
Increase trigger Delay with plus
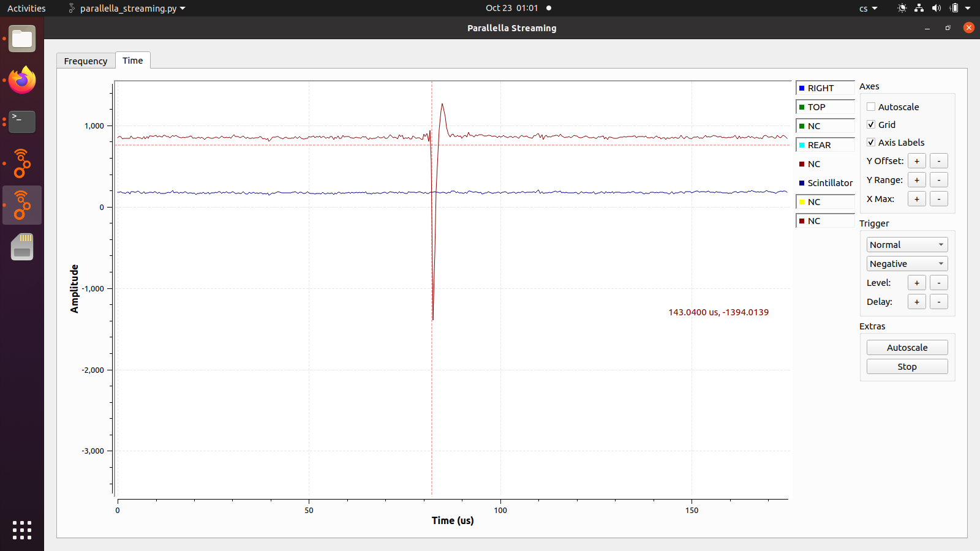[x=917, y=302]
